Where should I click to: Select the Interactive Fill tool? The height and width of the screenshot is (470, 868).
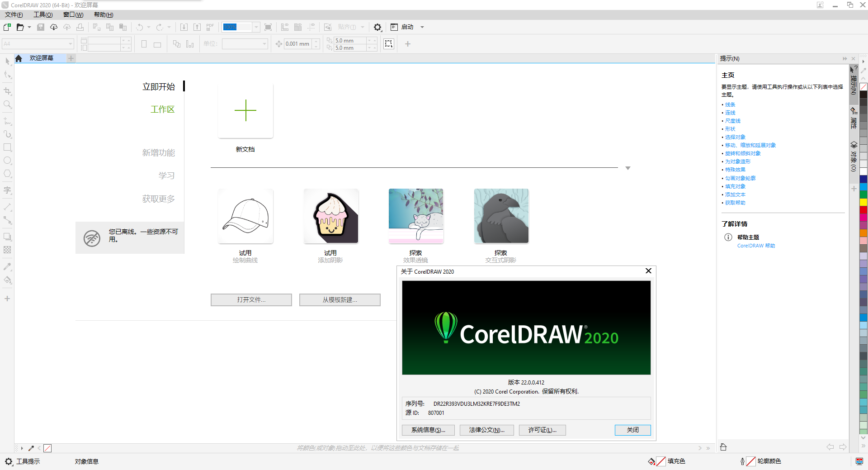[7, 280]
